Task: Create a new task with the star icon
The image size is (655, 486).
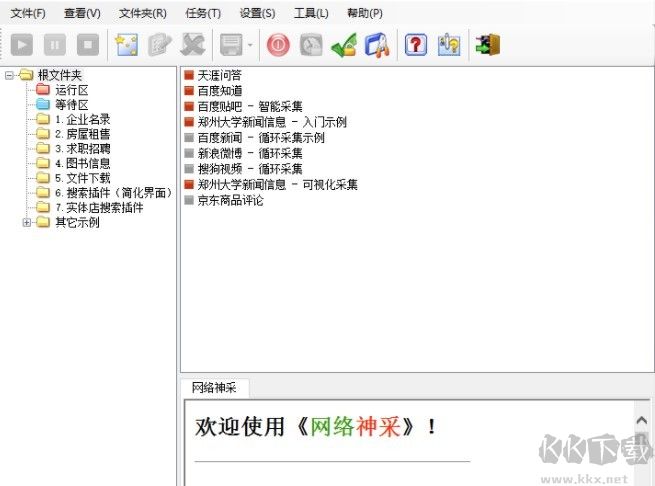Action: point(127,44)
